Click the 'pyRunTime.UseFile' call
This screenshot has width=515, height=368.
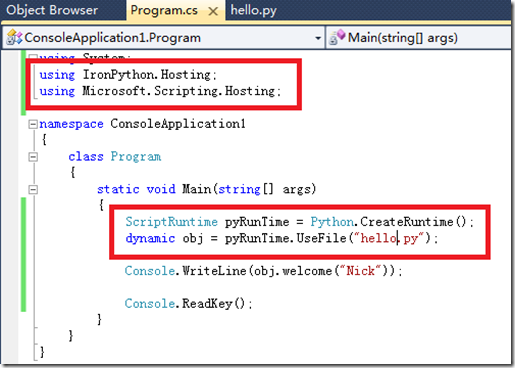click(x=286, y=238)
